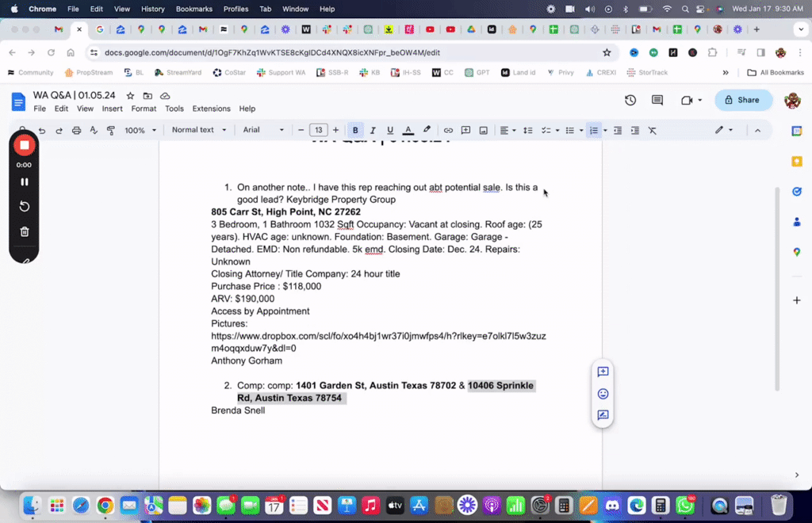
Task: Check the cloud document status icon
Action: pyautogui.click(x=165, y=96)
